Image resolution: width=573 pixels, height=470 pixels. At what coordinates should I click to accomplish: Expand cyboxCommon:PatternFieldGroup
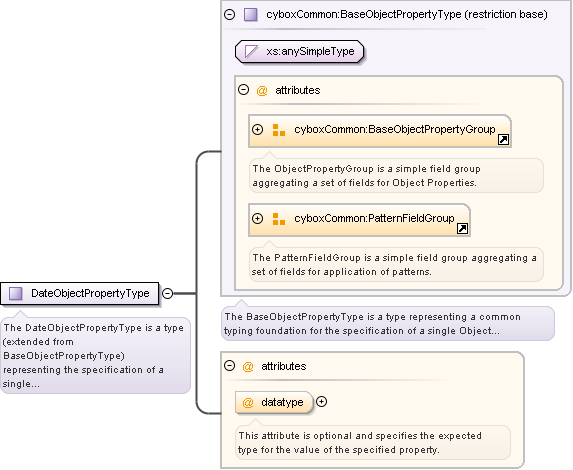click(x=258, y=219)
